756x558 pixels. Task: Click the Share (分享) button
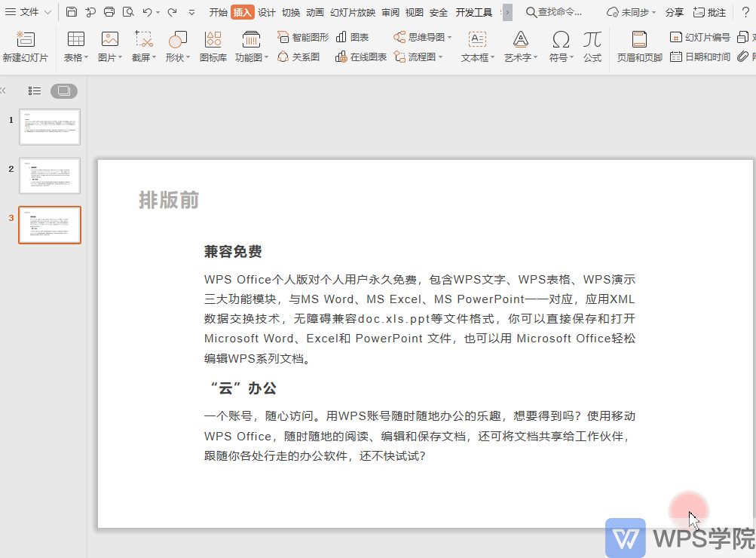click(x=674, y=13)
